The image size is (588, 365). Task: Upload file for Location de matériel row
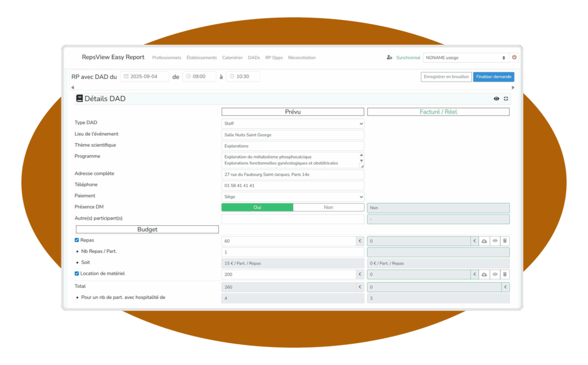484,275
